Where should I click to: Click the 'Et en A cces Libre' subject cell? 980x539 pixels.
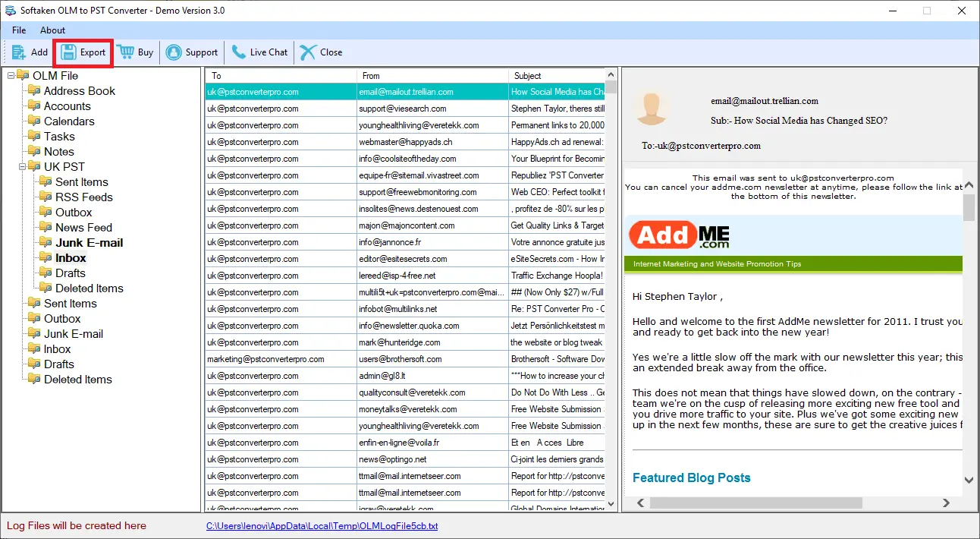pyautogui.click(x=557, y=443)
